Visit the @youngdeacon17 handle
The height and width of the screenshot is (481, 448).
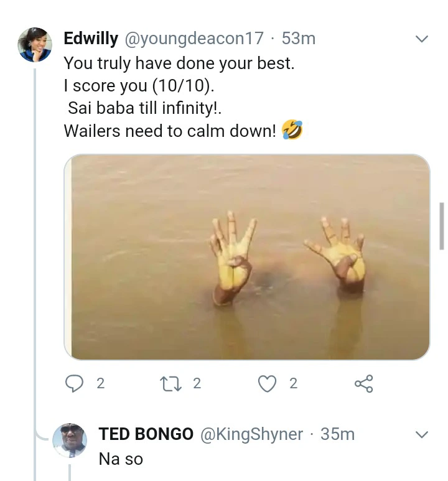pos(194,39)
